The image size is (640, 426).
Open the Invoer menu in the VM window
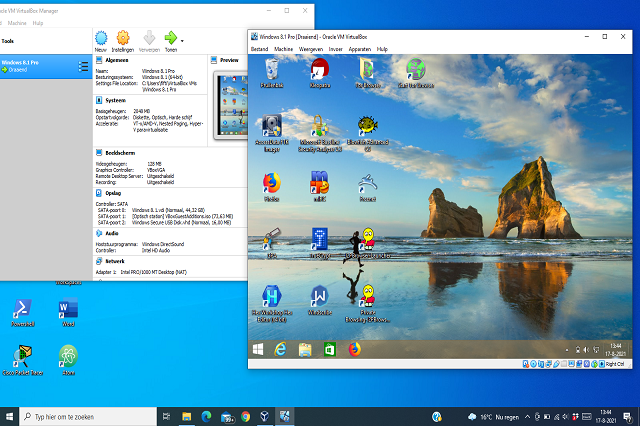coord(336,49)
